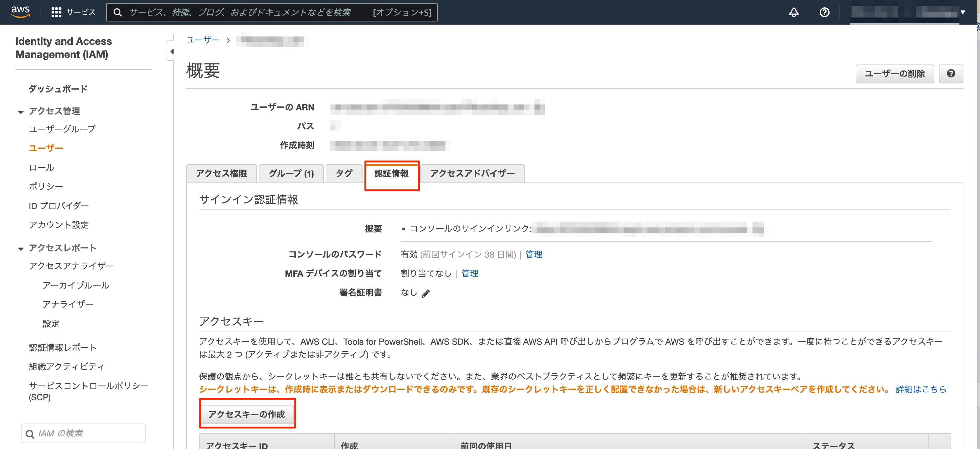The width and height of the screenshot is (980, 449).
Task: Click the AWS logo home icon
Action: (x=20, y=12)
